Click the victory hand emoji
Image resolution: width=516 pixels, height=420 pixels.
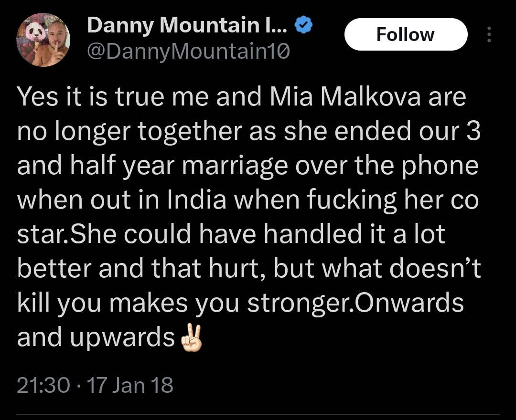point(190,339)
